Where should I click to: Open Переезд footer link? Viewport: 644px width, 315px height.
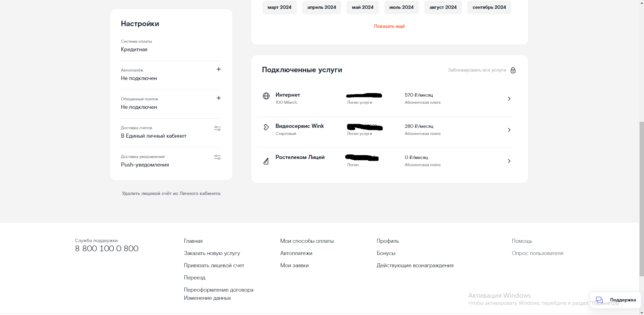[x=195, y=278]
